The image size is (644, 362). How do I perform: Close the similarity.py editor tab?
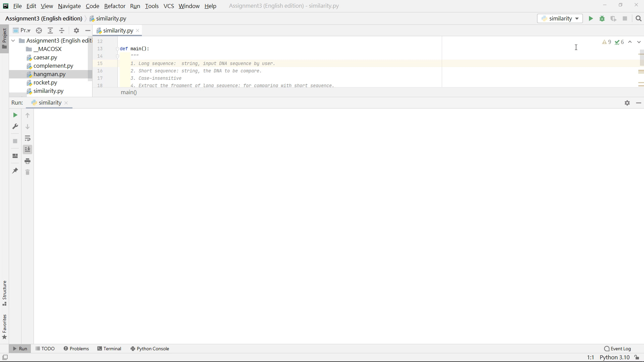coord(138,31)
